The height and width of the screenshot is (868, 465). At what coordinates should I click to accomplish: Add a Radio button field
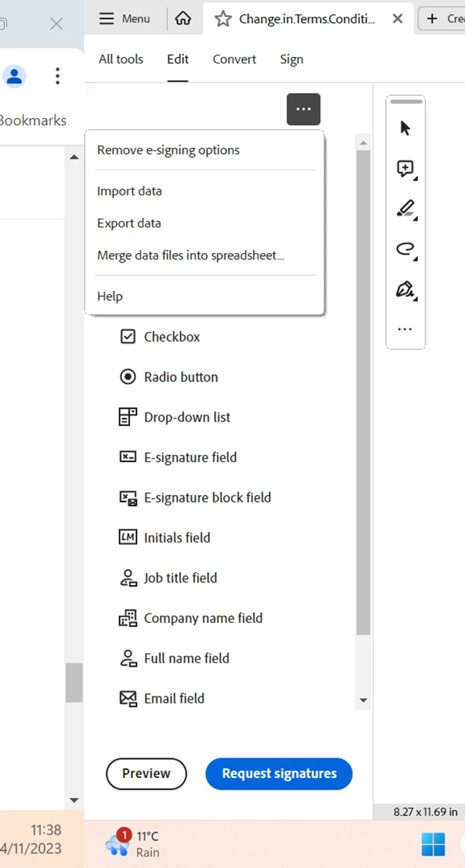(x=169, y=377)
